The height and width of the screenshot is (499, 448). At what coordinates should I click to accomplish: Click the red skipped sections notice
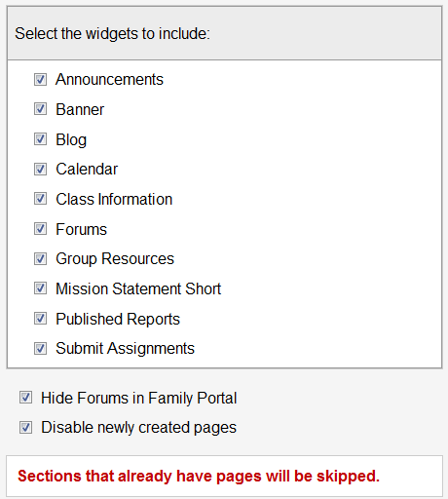[199, 477]
